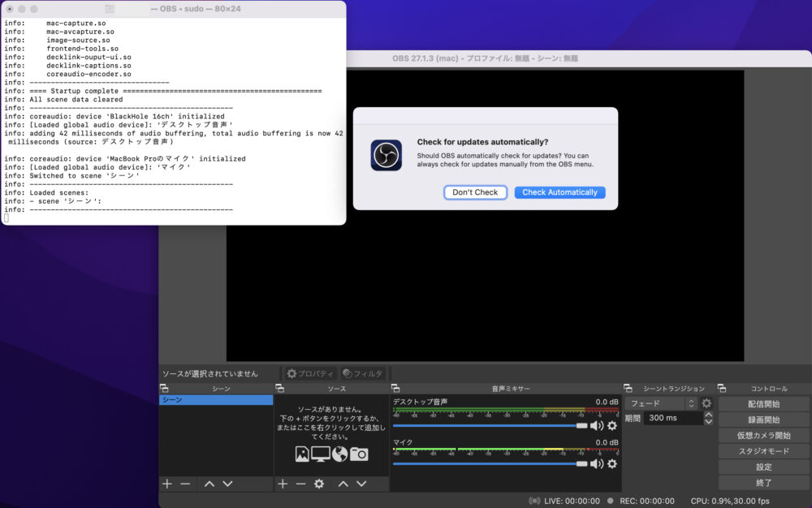Image resolution: width=812 pixels, height=508 pixels.
Task: Toggle スタジオモード (Studio Mode) button
Action: point(764,451)
